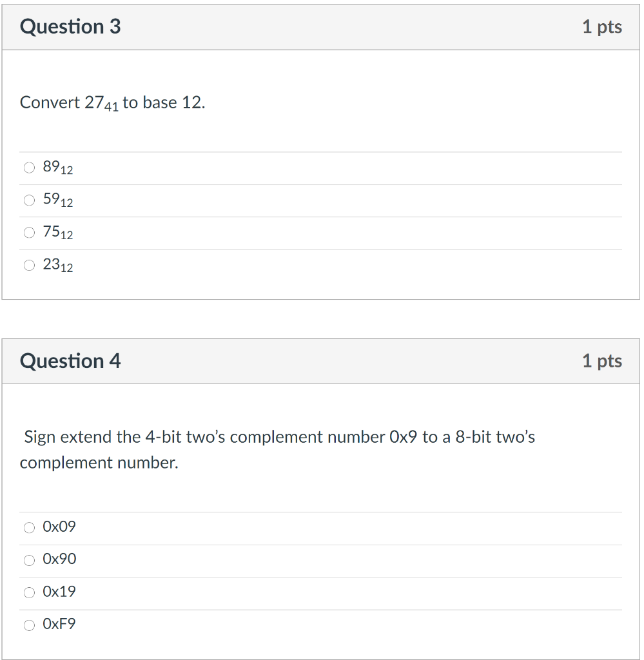This screenshot has width=644, height=660.
Task: Click the 1 pts label on Question 4
Action: tap(602, 362)
